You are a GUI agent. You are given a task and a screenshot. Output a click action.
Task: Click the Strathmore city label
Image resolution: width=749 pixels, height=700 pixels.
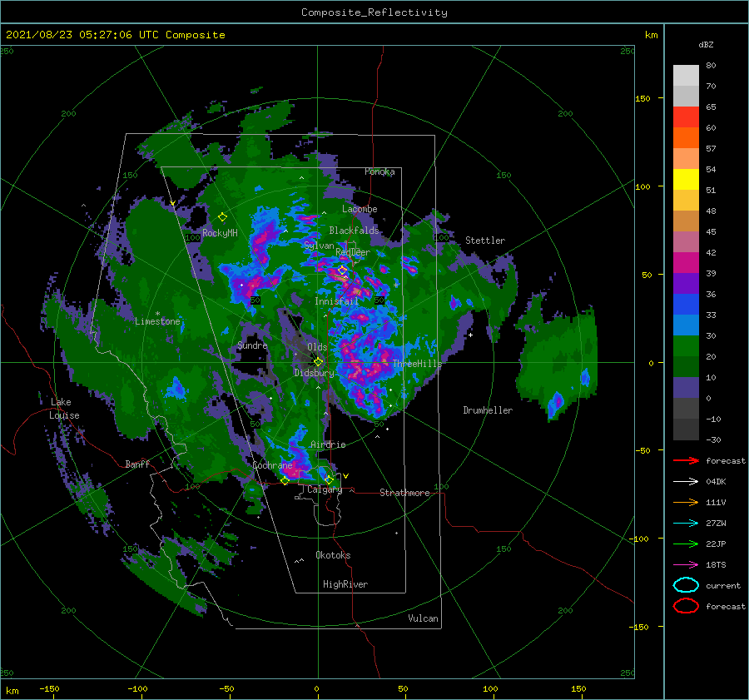[404, 493]
